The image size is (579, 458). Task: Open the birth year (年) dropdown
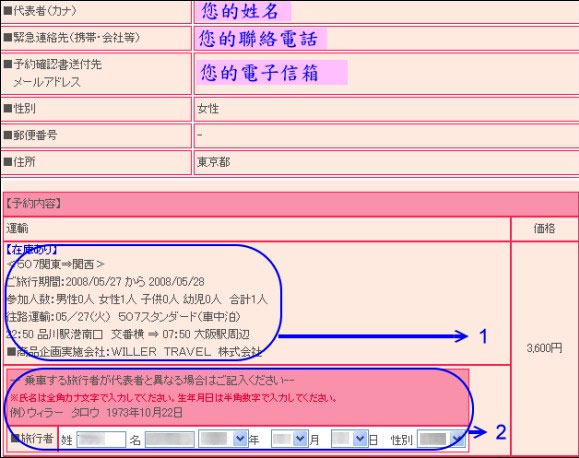pos(223,439)
